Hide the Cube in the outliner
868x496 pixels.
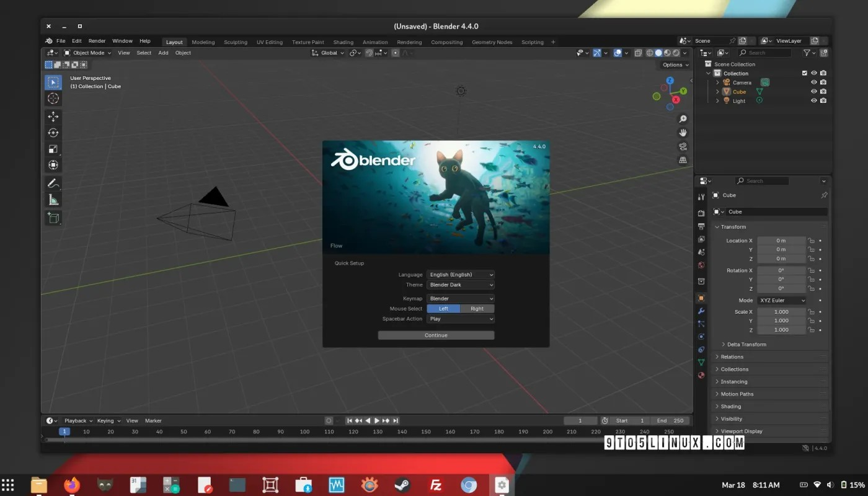click(813, 91)
